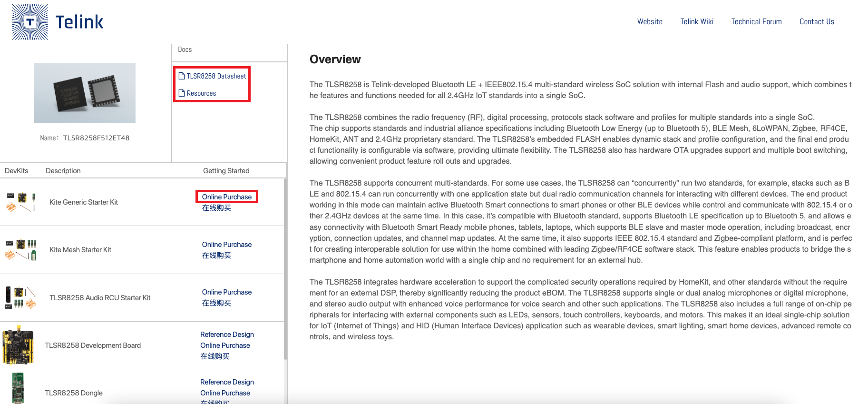Click the Description column header
The width and height of the screenshot is (868, 404).
63,171
